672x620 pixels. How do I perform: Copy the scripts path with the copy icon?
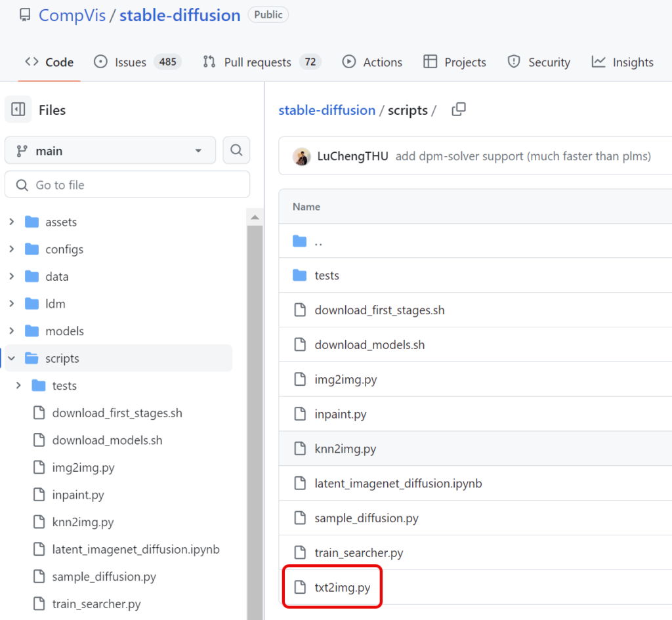point(458,110)
